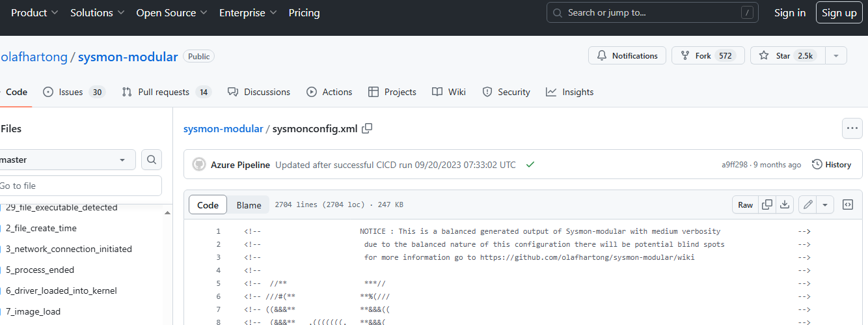Open the 5_process_ended folder
This screenshot has width=868, height=325.
(x=40, y=270)
